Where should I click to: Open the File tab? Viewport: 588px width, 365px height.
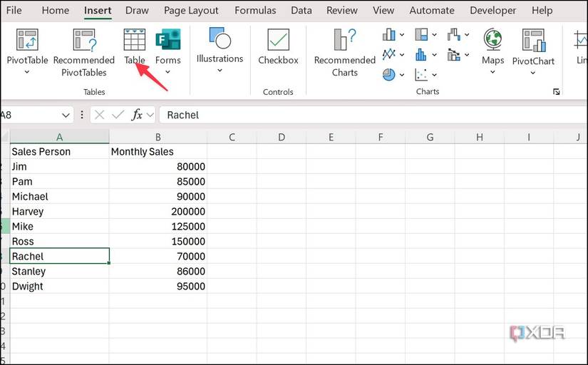[14, 10]
